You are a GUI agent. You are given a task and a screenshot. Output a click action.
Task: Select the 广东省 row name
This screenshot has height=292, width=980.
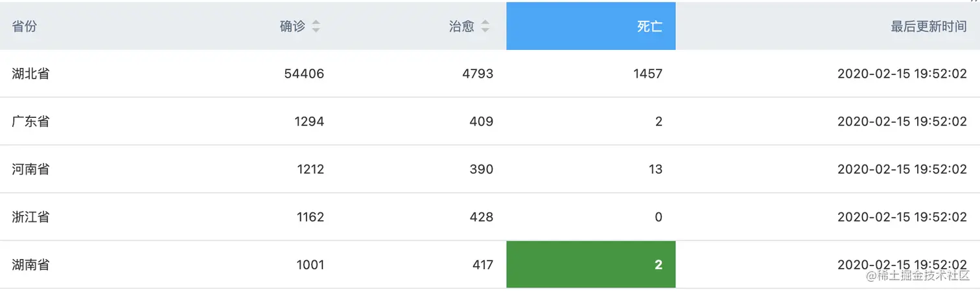pyautogui.click(x=30, y=122)
